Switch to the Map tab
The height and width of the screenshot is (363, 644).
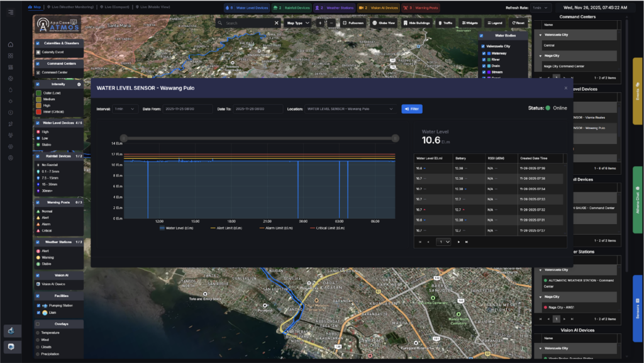(35, 7)
